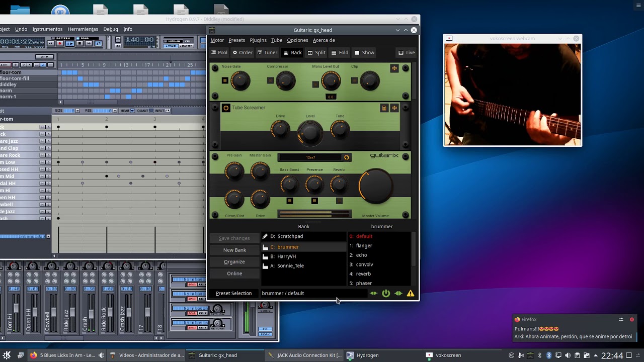Toggle the Noise Gate enable switch
The width and height of the screenshot is (644, 362).
click(x=225, y=80)
